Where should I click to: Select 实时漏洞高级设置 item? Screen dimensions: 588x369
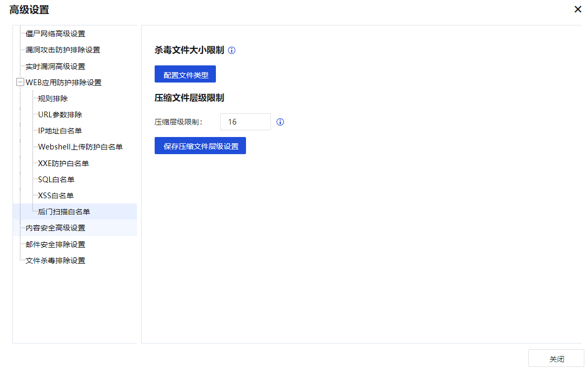coord(55,66)
